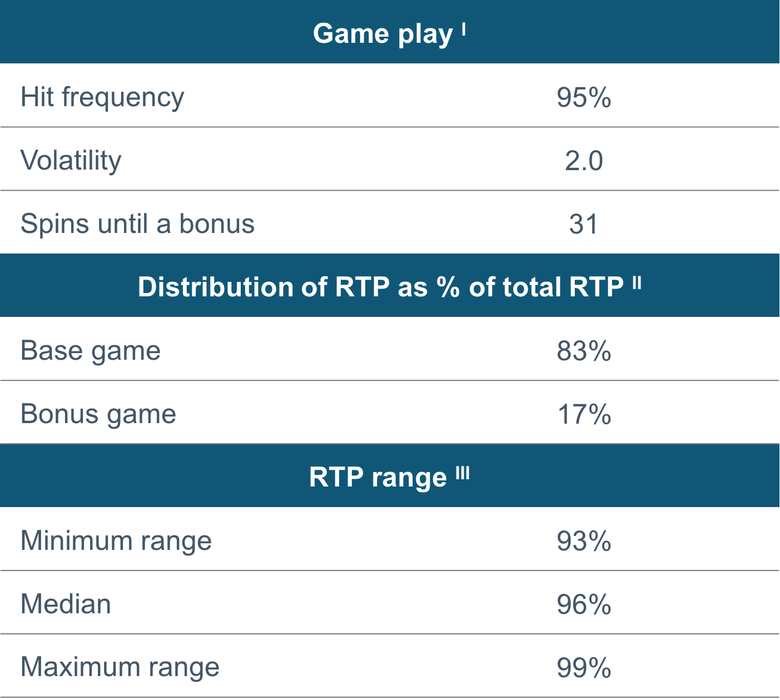780x700 pixels.
Task: Click the 99% maximum range value
Action: click(584, 668)
